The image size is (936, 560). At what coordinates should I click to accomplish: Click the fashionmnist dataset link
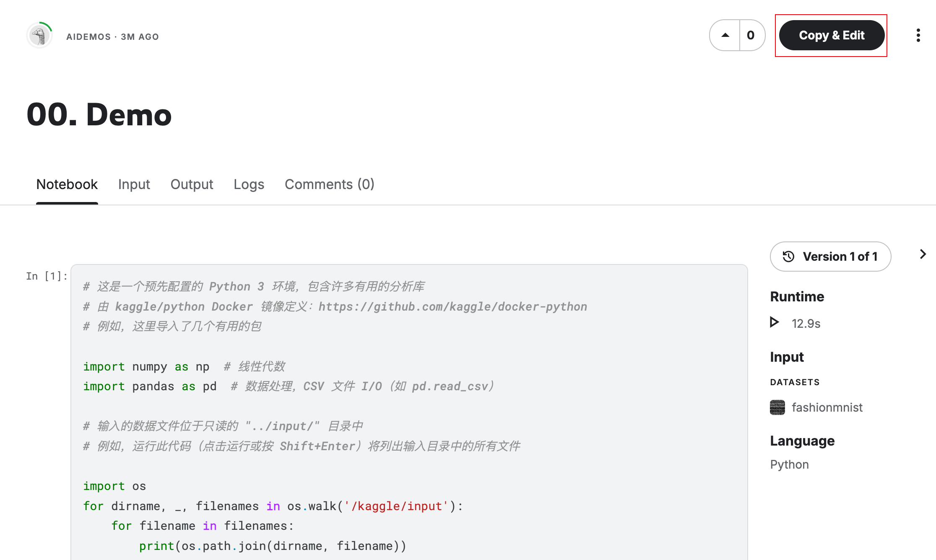pos(827,407)
